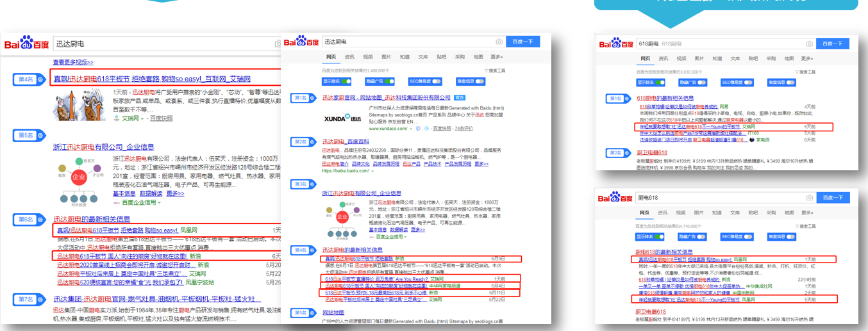Click camera icon in 厨电618 search box
The height and width of the screenshot is (331, 868).
click(809, 197)
